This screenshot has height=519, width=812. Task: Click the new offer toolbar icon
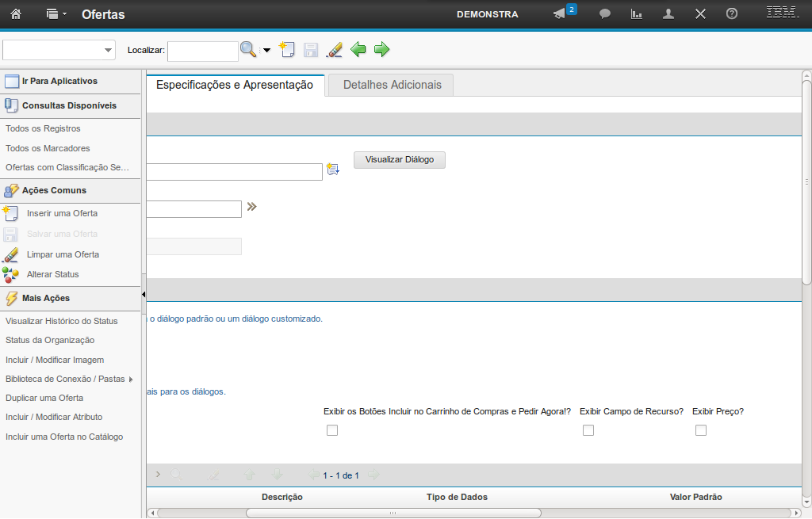(287, 50)
